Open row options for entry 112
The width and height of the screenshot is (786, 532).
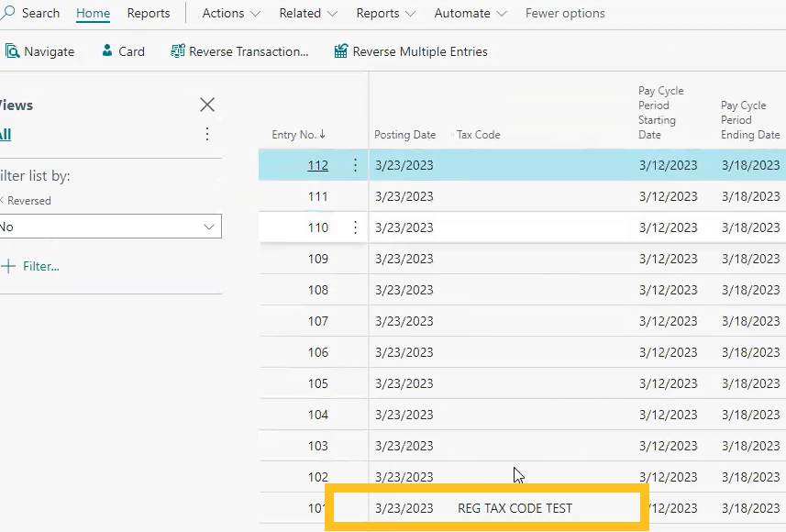point(355,165)
